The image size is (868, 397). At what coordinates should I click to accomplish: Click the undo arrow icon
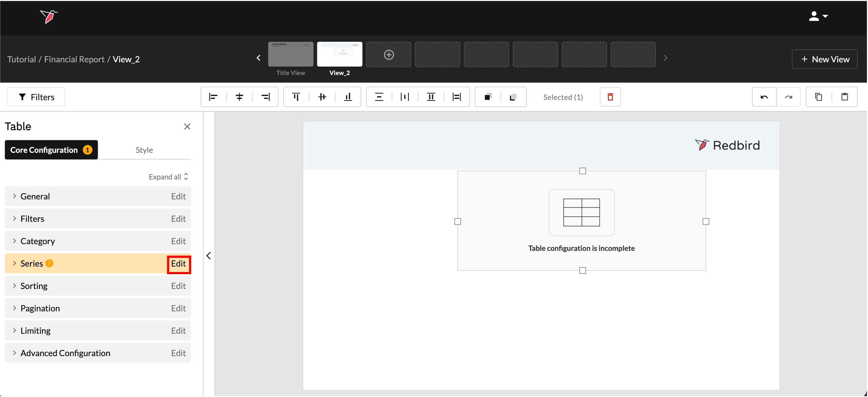764,97
